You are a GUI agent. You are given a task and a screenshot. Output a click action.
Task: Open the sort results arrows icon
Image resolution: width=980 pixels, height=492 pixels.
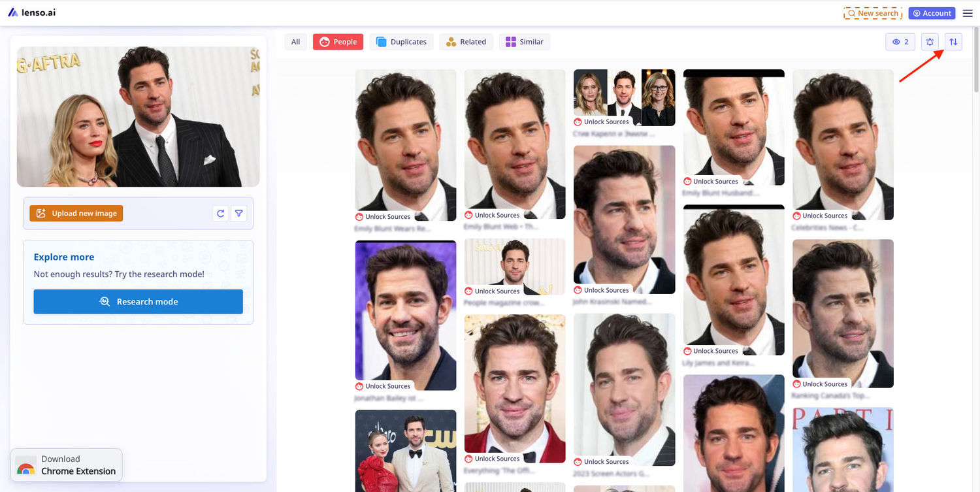pyautogui.click(x=953, y=42)
